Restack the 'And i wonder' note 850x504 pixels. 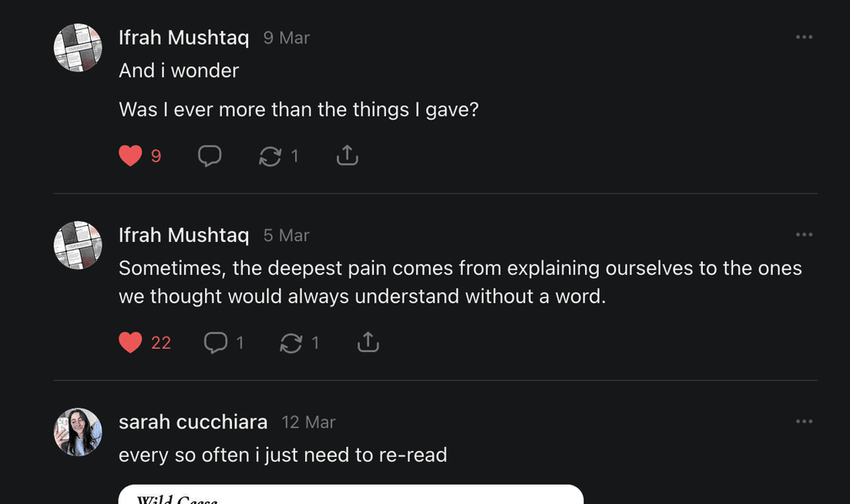pyautogui.click(x=270, y=156)
